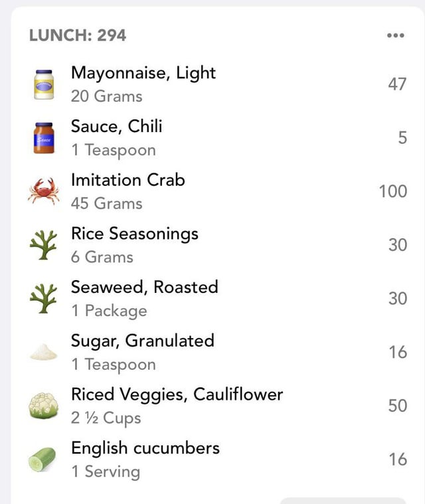Screen dimensions: 425x504
Task: Tap the granulated sugar pile icon
Action: (x=43, y=352)
